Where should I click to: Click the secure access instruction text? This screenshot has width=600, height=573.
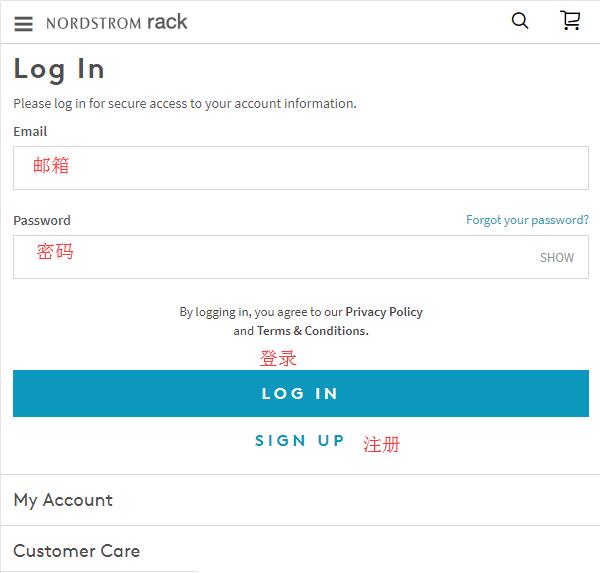(185, 104)
